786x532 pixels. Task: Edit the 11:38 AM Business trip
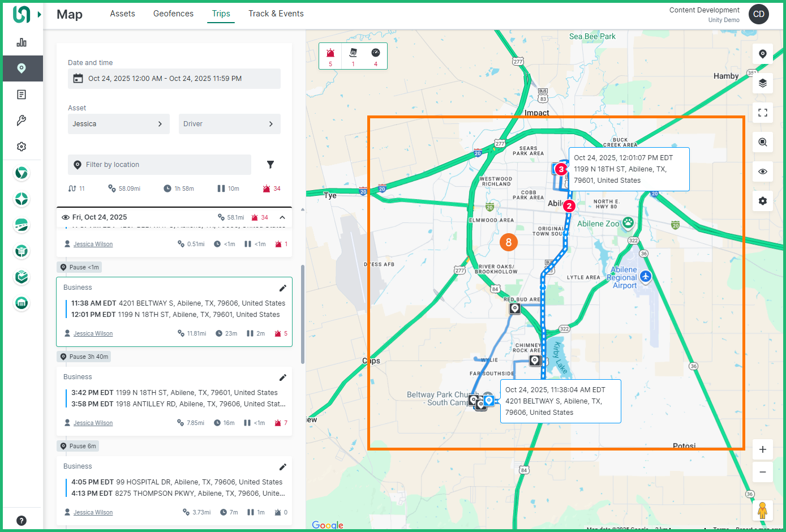coord(283,288)
